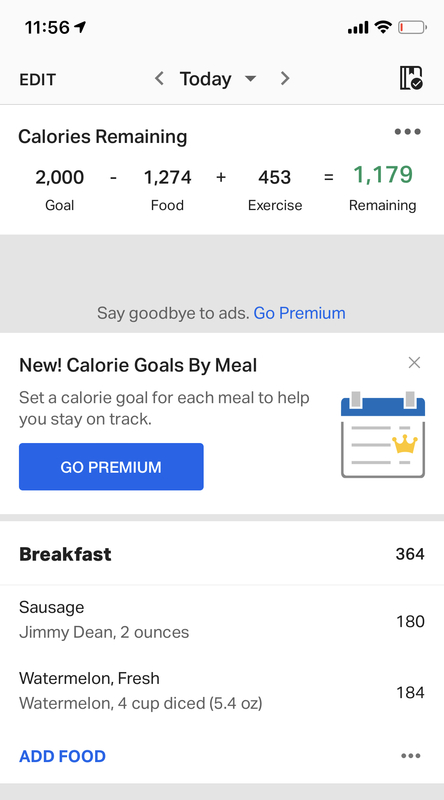Select the Today date label
The width and height of the screenshot is (444, 800).
205,79
